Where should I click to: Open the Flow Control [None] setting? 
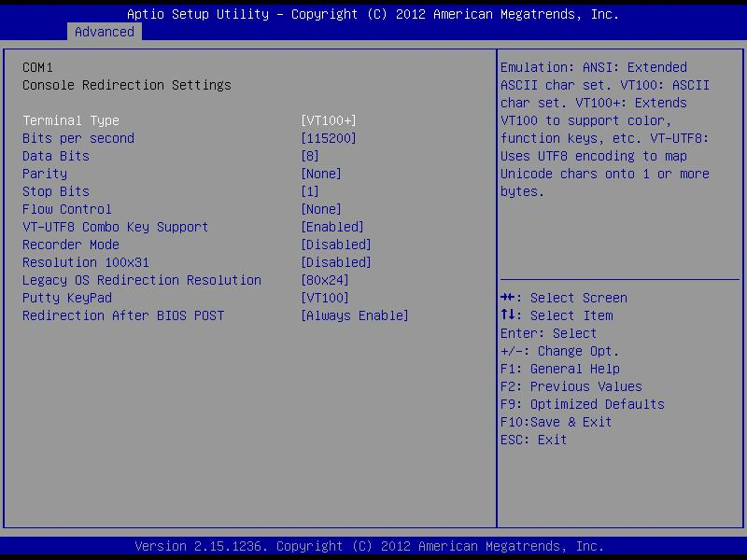click(320, 209)
